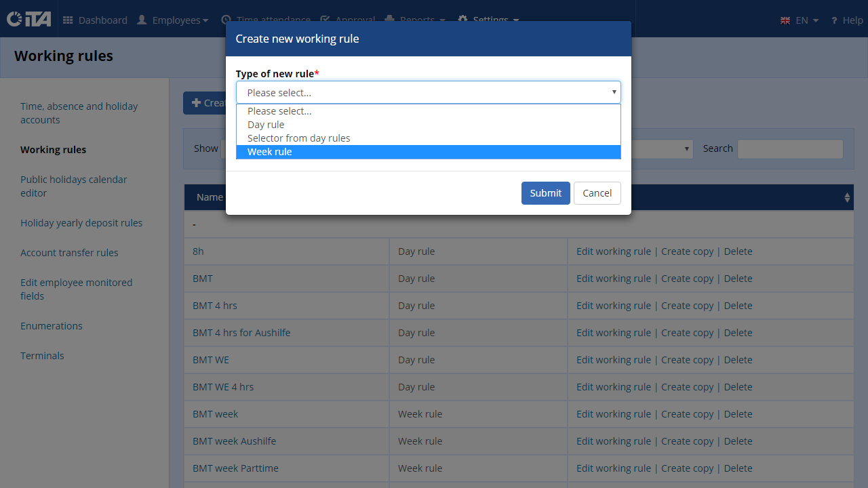The image size is (868, 488).
Task: Click the Name column header
Action: pyautogui.click(x=210, y=197)
